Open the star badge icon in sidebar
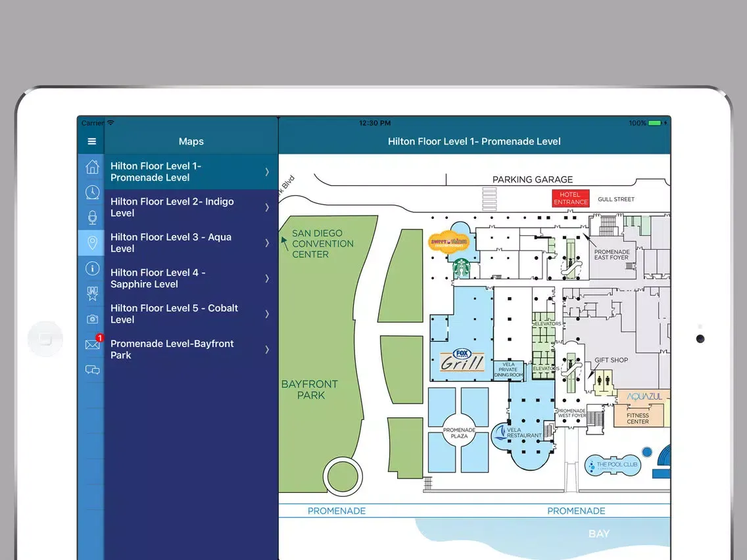 tap(93, 293)
